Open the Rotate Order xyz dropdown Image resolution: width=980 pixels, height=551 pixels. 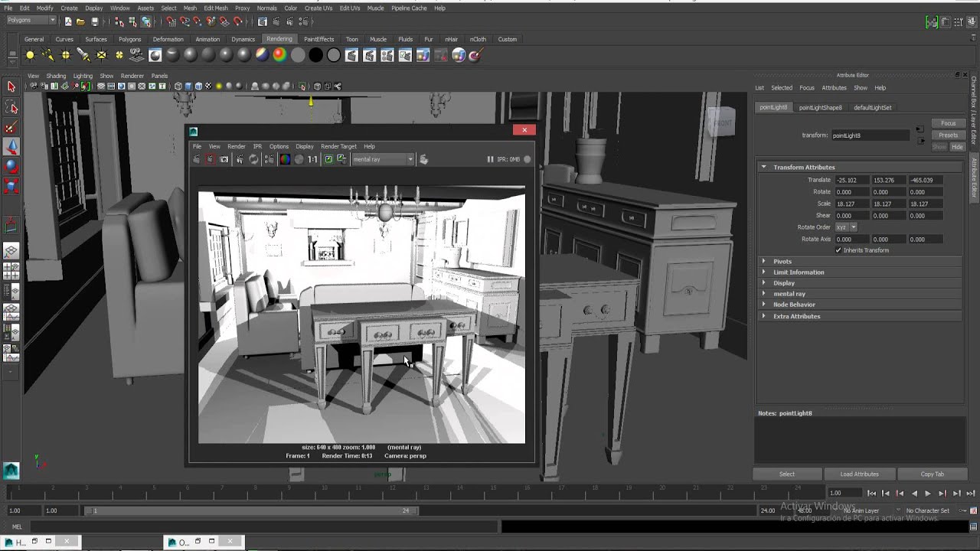coord(846,227)
